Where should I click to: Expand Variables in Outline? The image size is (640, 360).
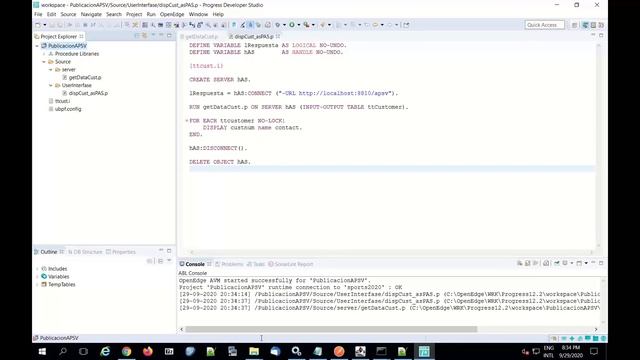[38, 277]
